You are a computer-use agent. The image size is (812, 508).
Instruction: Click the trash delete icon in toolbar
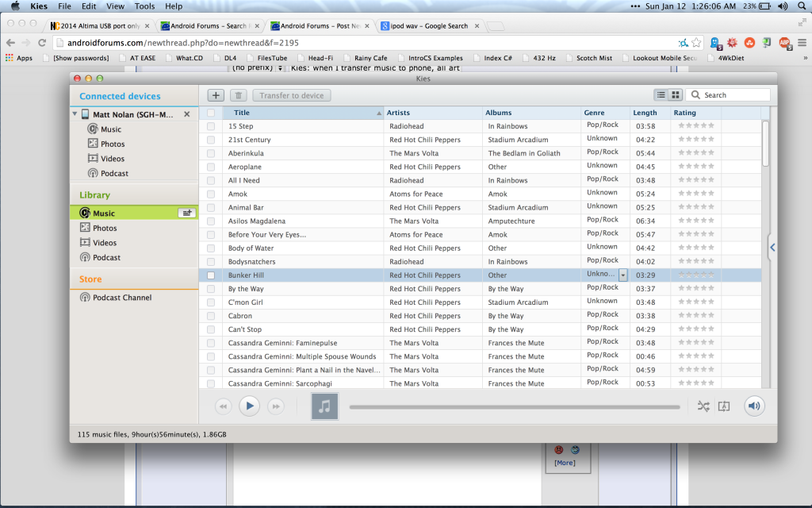point(238,95)
